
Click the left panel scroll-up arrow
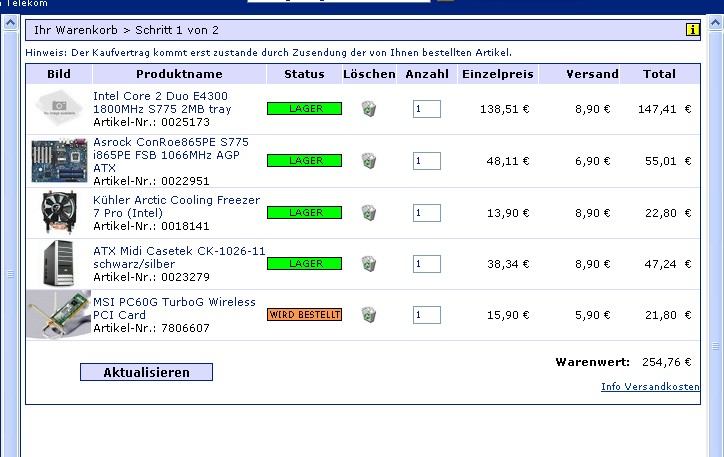tap(10, 22)
